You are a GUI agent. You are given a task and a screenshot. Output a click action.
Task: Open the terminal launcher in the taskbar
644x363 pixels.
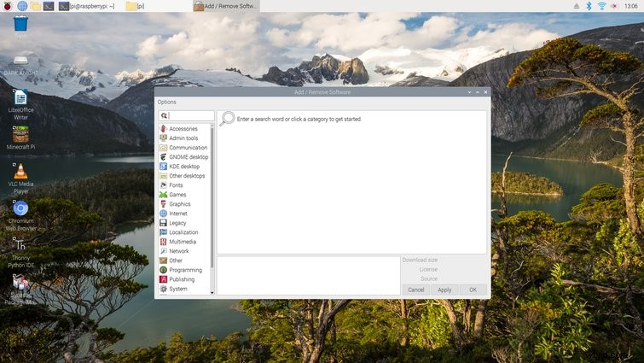[49, 6]
